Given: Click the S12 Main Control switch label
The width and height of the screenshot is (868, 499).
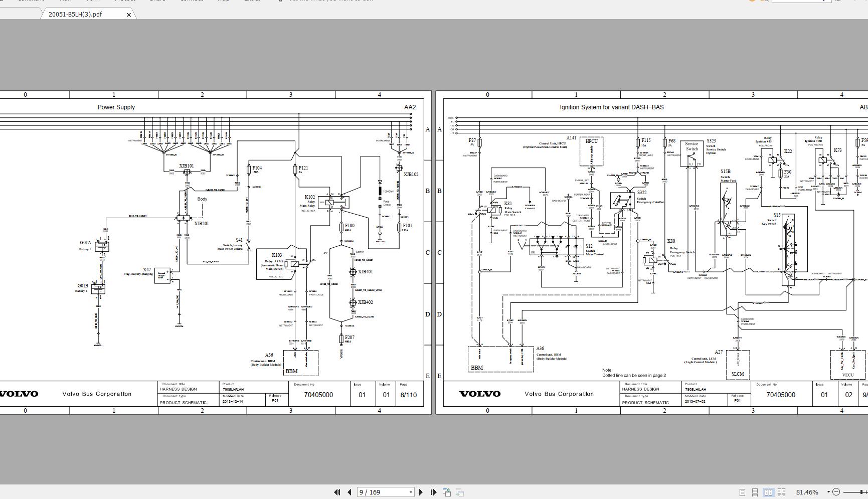Looking at the screenshot, I should point(589,246).
